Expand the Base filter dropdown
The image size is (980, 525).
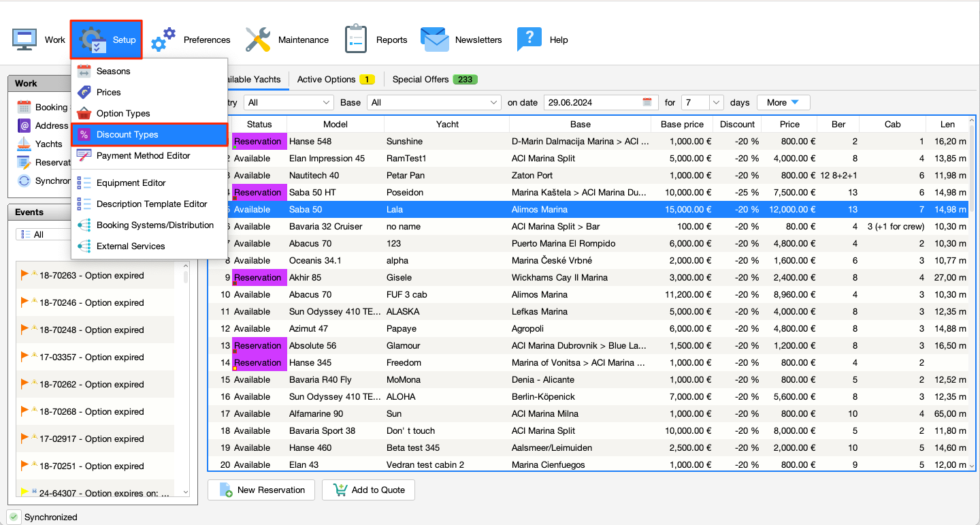(434, 102)
